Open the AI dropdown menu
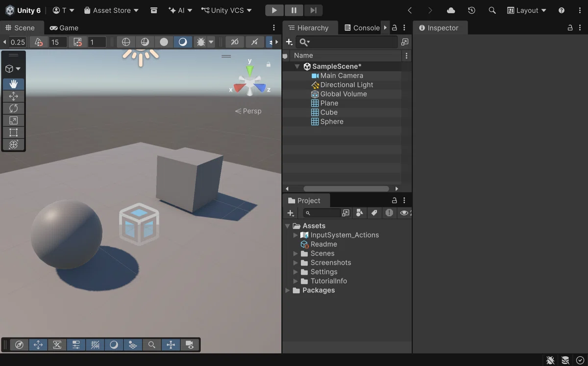This screenshot has width=588, height=366. (x=180, y=10)
